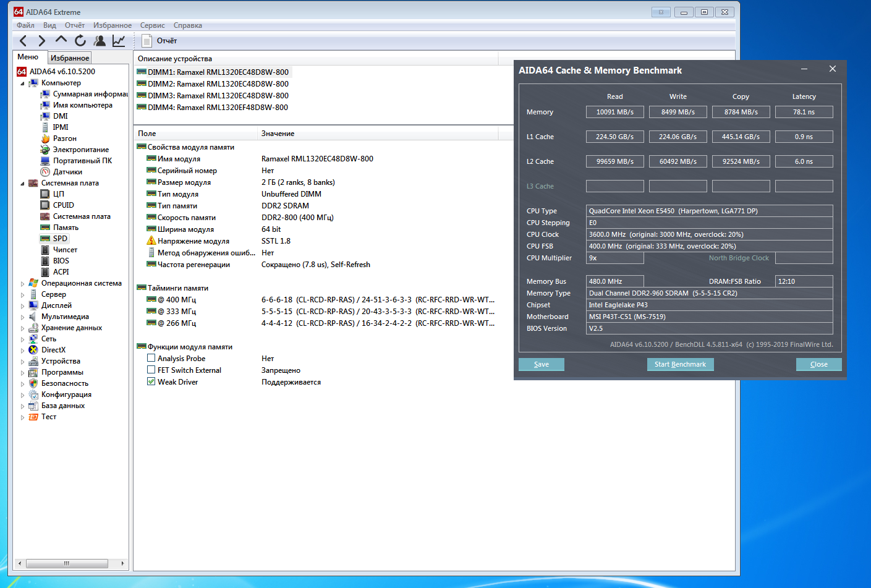Click the Описание устройства column header
The height and width of the screenshot is (588, 871).
click(x=316, y=59)
